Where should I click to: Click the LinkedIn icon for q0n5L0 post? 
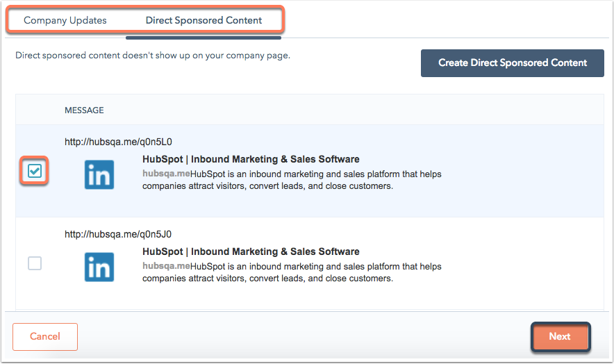(x=99, y=174)
